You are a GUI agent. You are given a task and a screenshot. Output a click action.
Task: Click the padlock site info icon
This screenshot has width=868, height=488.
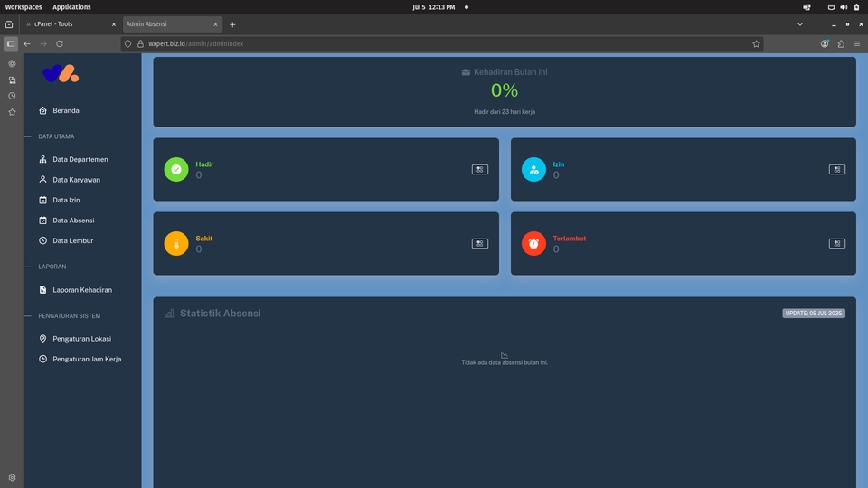(140, 43)
